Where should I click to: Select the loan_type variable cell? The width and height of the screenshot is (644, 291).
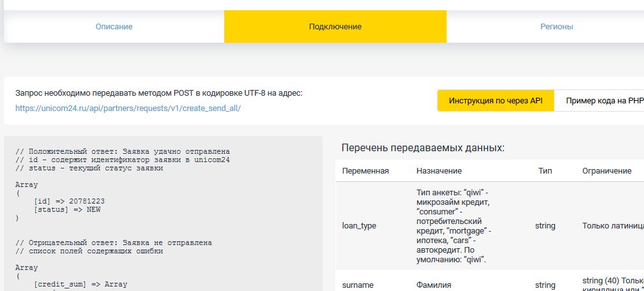[359, 226]
